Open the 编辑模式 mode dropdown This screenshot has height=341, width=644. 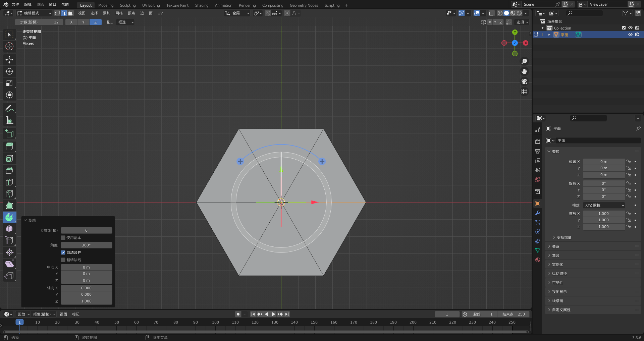[x=34, y=13]
